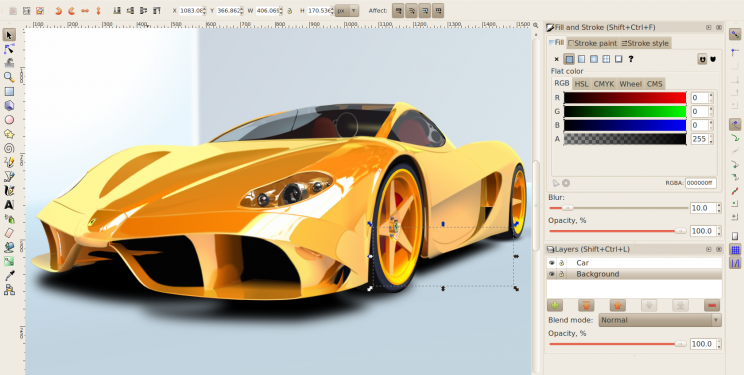Toggle the width-height lock icon
744x375 pixels.
click(x=289, y=10)
